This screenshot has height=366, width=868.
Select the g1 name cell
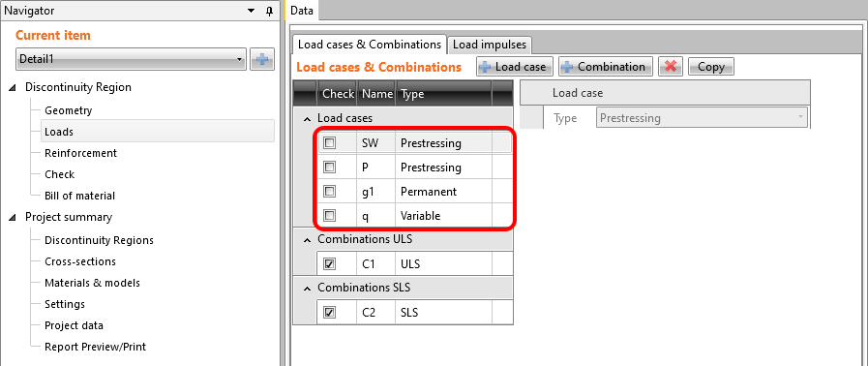[x=375, y=192]
